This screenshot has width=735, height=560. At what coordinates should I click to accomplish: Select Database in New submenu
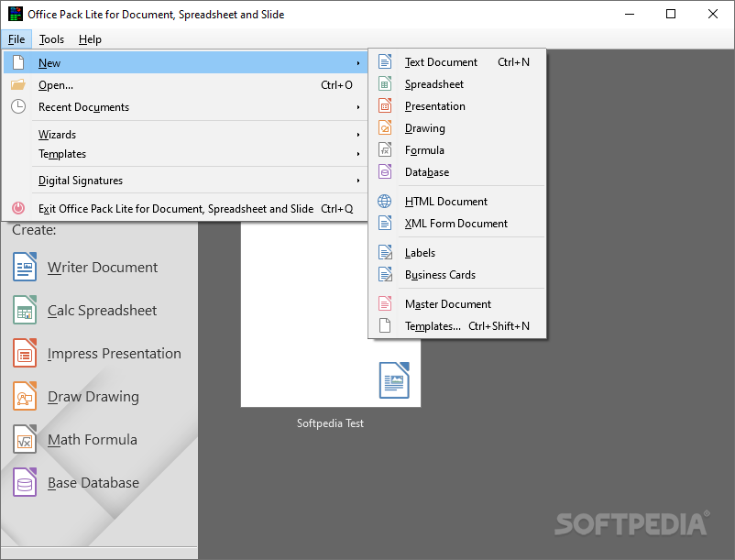click(457, 172)
